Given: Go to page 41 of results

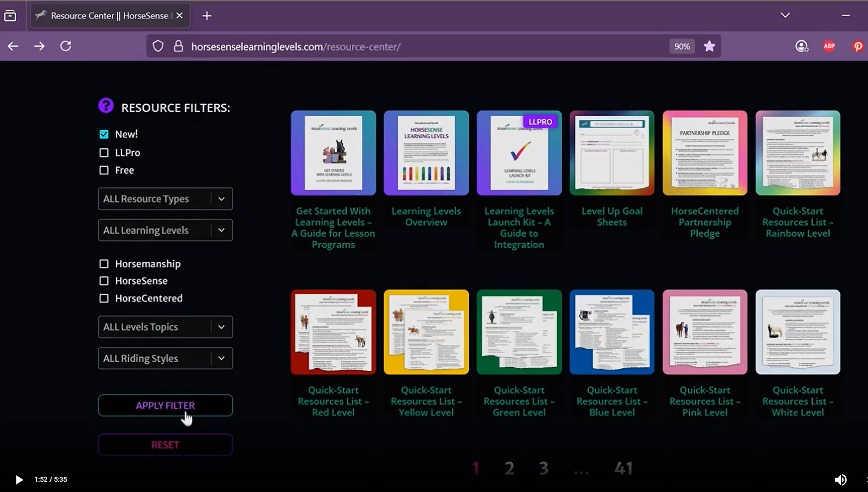Looking at the screenshot, I should point(623,468).
